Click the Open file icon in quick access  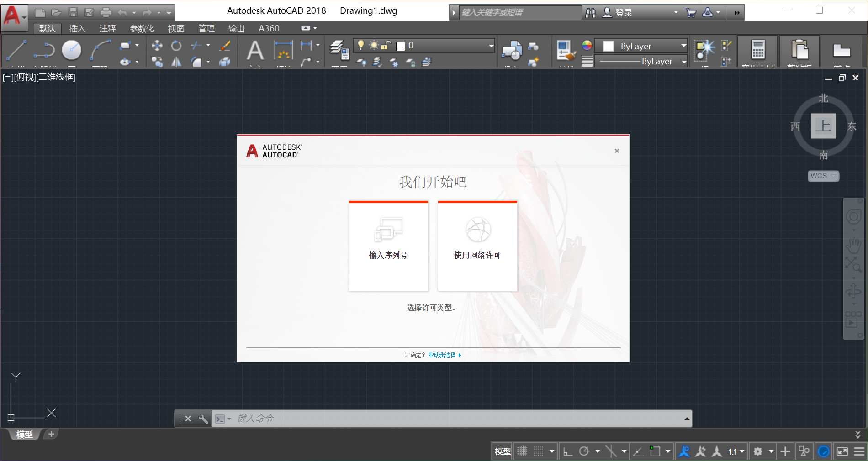tap(56, 13)
